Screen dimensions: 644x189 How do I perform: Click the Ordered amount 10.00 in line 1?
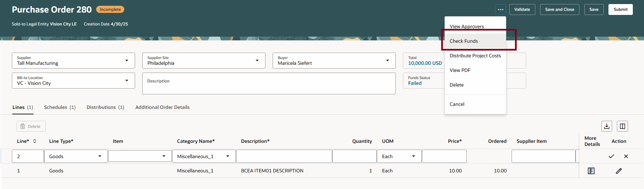tap(500, 171)
